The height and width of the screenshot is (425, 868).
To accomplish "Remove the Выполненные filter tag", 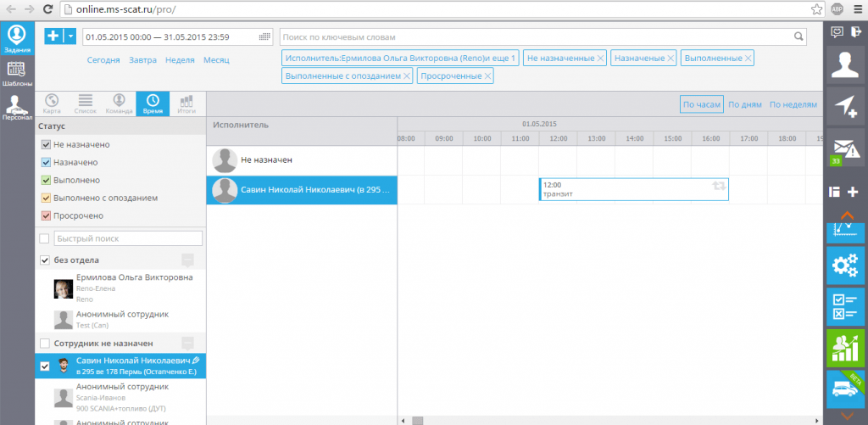I will point(748,59).
